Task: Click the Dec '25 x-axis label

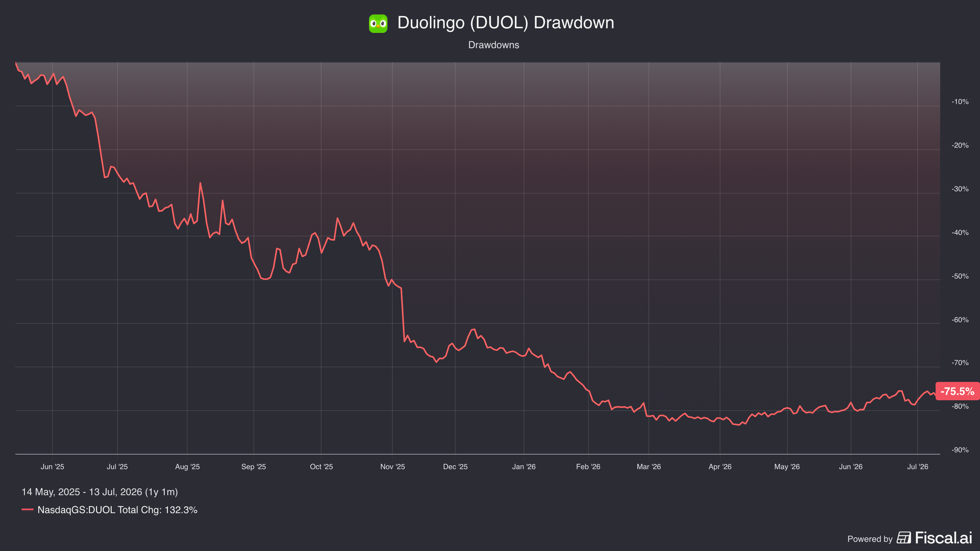Action: click(455, 467)
